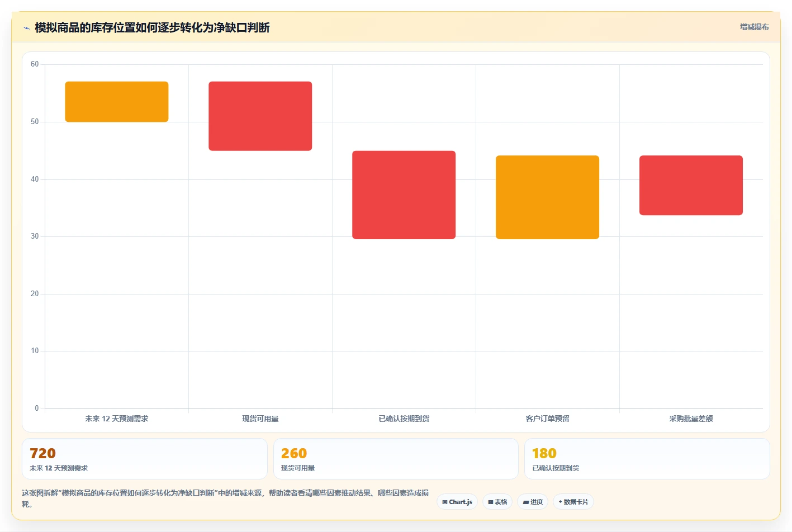Click x-axis label 客户订单预留
This screenshot has width=792, height=532.
point(548,419)
